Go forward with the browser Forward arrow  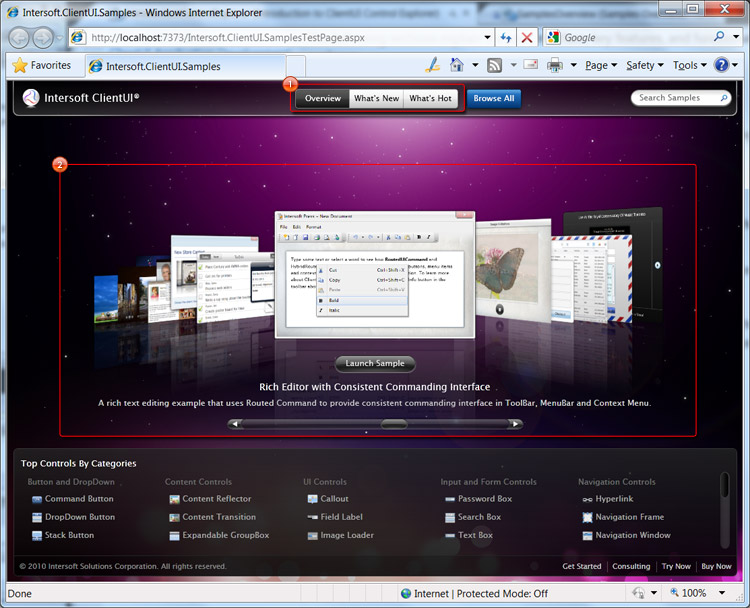pos(43,38)
